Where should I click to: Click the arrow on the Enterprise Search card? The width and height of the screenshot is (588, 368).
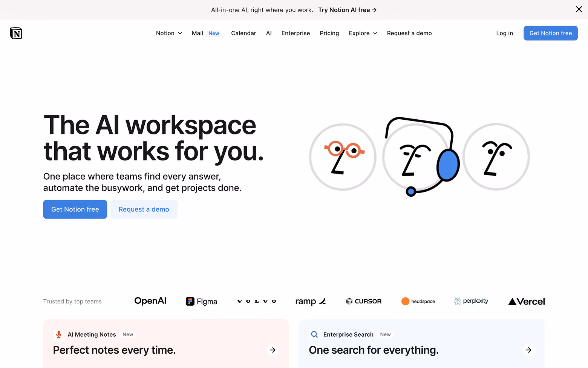click(528, 350)
